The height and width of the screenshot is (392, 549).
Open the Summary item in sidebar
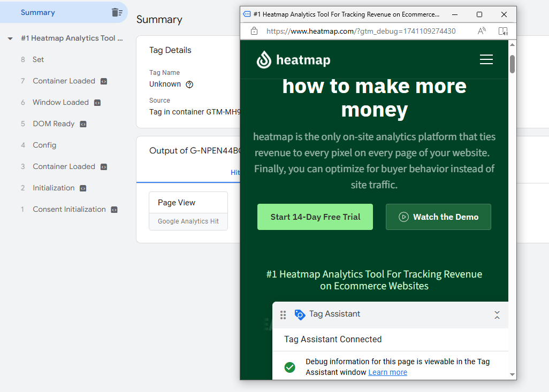(x=38, y=13)
